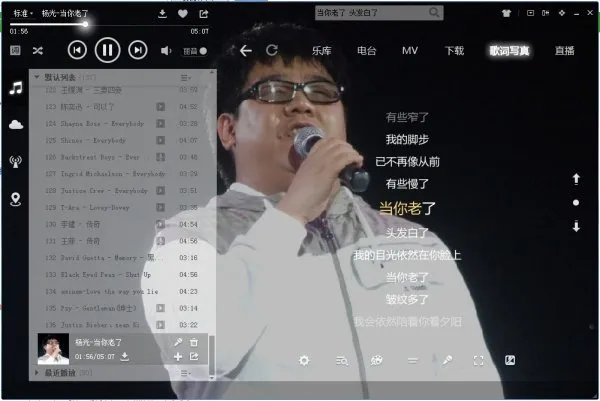
Task: Play MV for Shayne Rose - Everybody
Action: 160,124
